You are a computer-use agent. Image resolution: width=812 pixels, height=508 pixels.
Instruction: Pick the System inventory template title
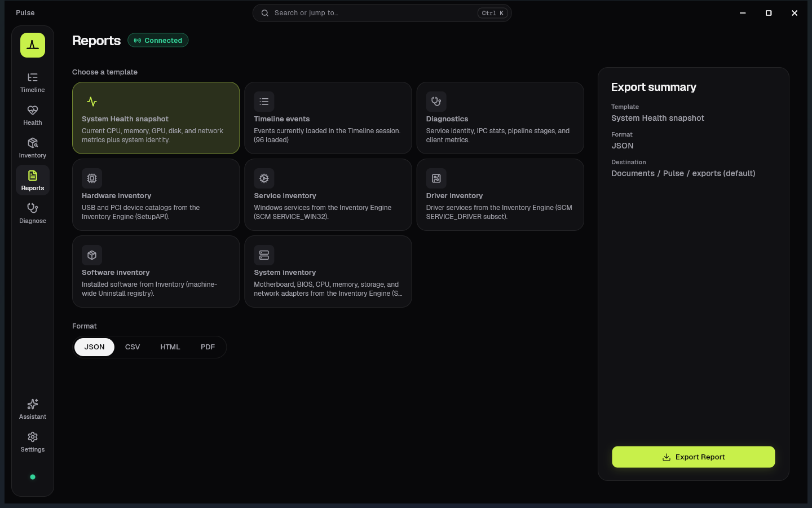(285, 273)
